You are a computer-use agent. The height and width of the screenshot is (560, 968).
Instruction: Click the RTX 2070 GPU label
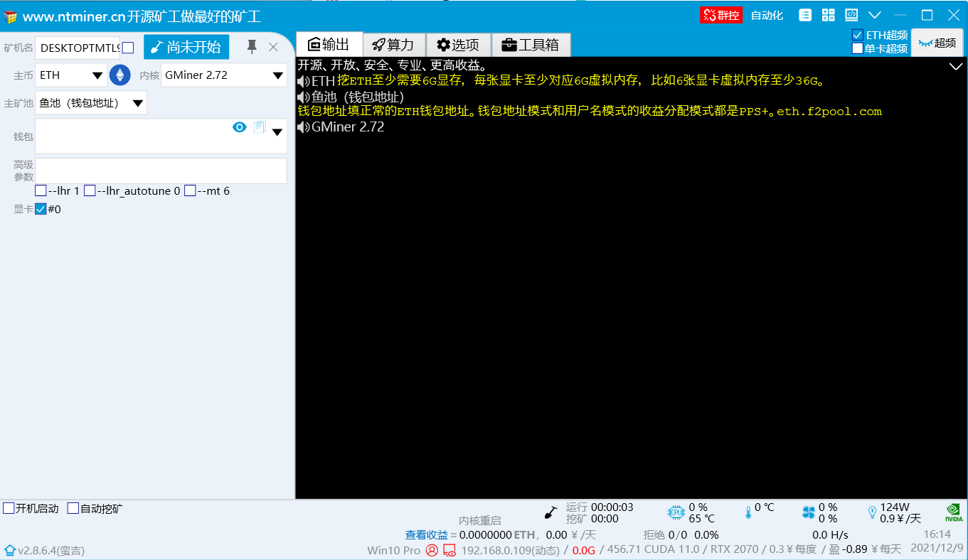tap(734, 550)
